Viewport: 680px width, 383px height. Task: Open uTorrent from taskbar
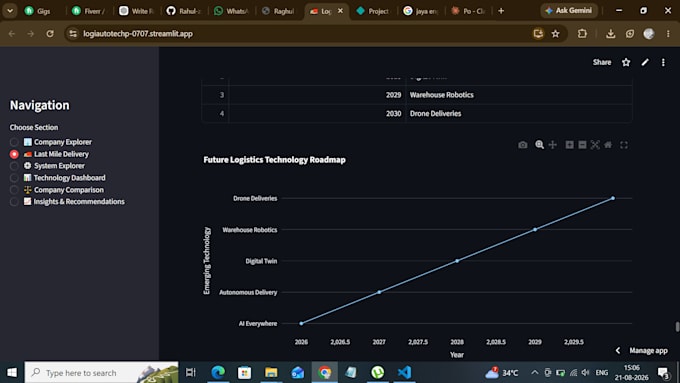point(378,372)
